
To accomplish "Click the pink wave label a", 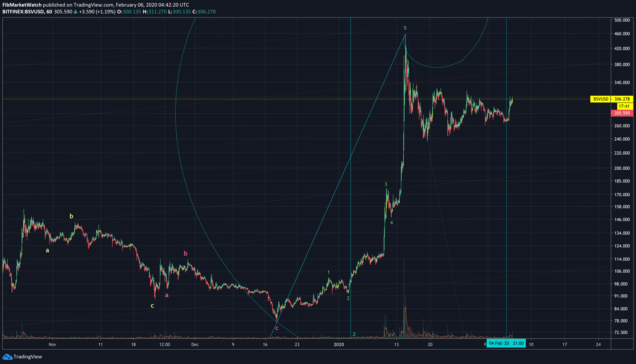I will click(167, 295).
